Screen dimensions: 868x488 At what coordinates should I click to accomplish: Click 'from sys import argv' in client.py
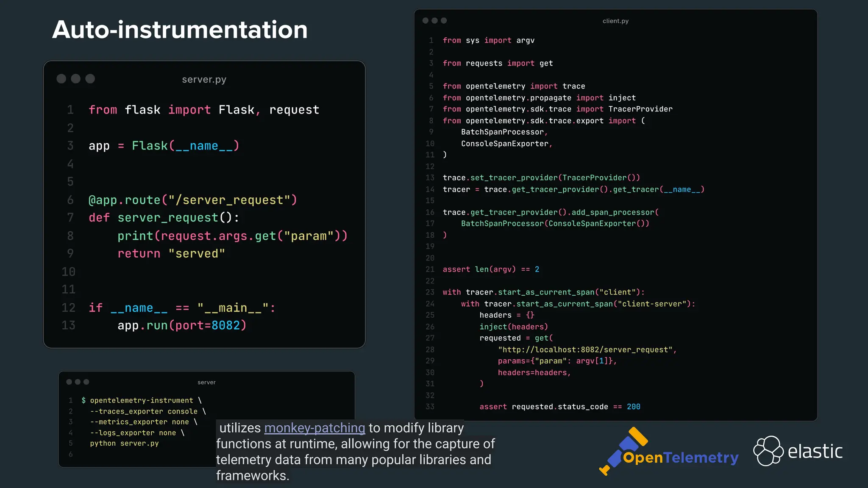point(489,41)
